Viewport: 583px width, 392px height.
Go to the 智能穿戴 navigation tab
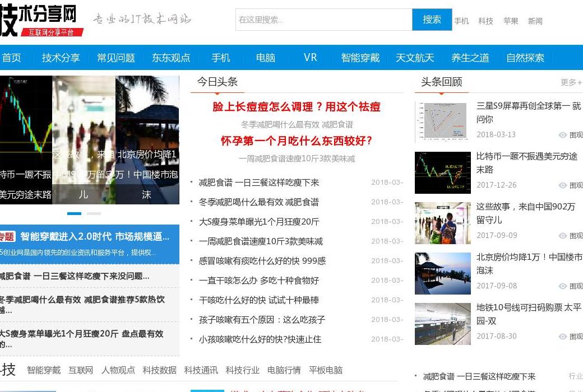[x=360, y=58]
